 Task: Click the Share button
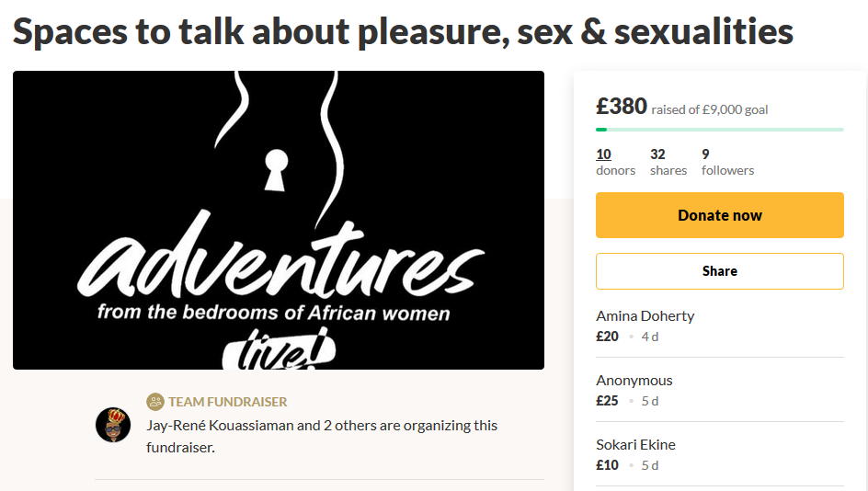(x=720, y=271)
